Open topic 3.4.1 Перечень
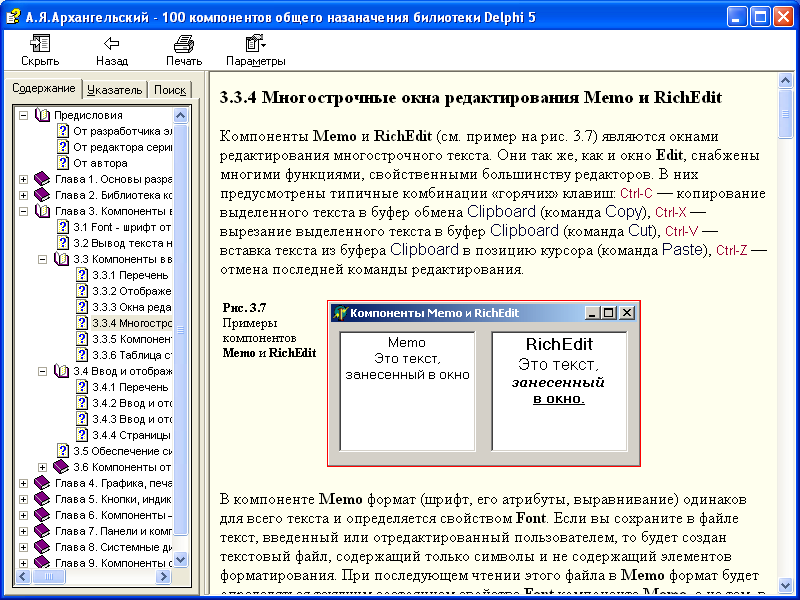 coord(131,387)
